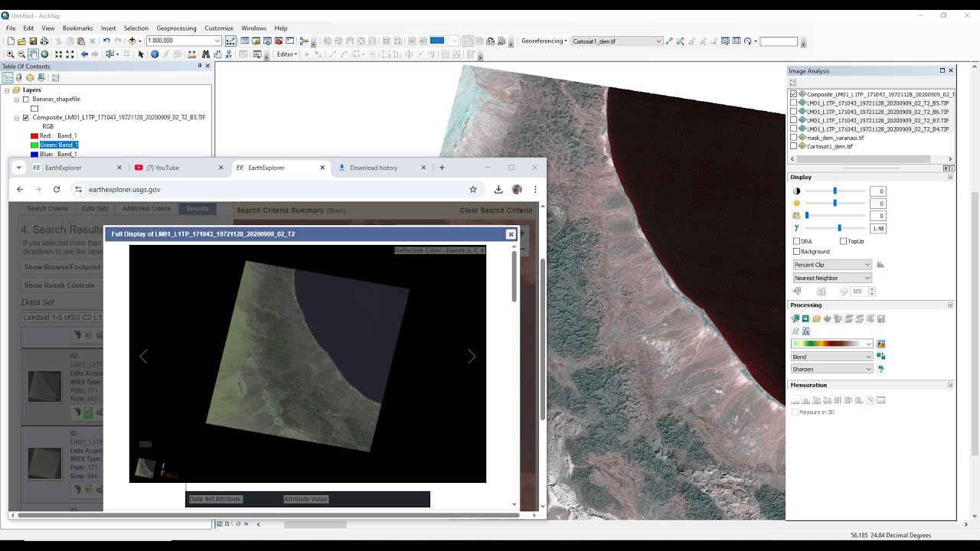
Task: Open the Bookmarks menu
Action: pyautogui.click(x=77, y=28)
